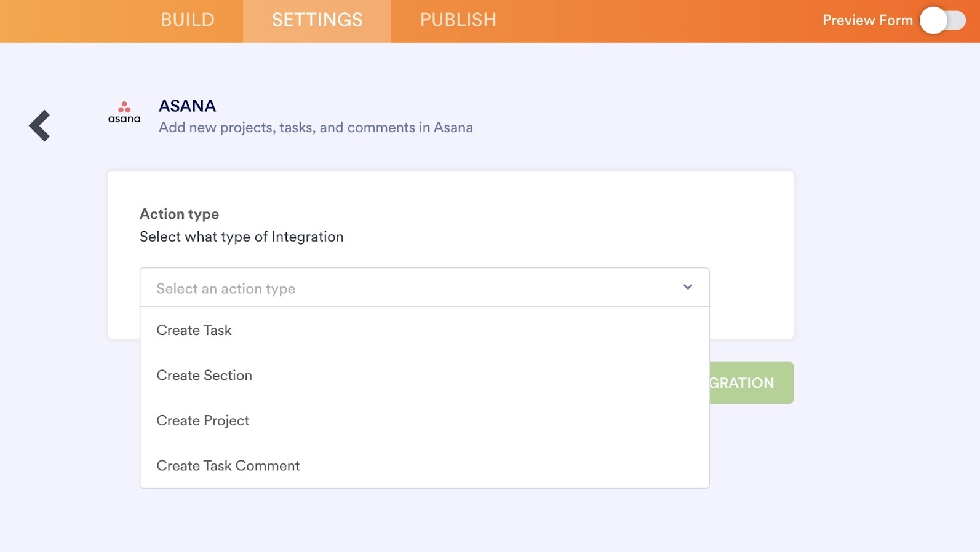Click the Asana logo icon

point(124,112)
